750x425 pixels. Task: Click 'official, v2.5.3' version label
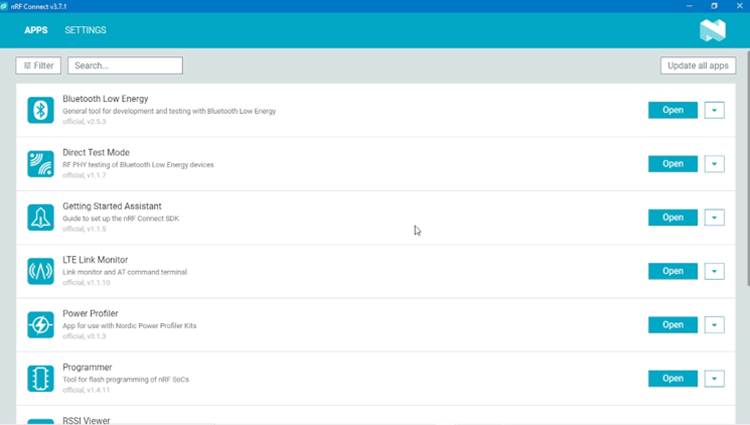click(x=84, y=121)
